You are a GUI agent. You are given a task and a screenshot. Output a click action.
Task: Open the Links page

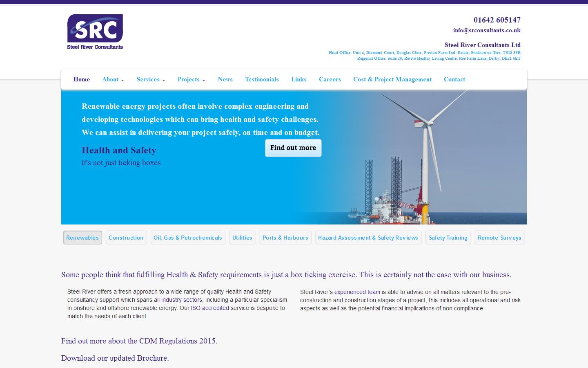click(298, 79)
